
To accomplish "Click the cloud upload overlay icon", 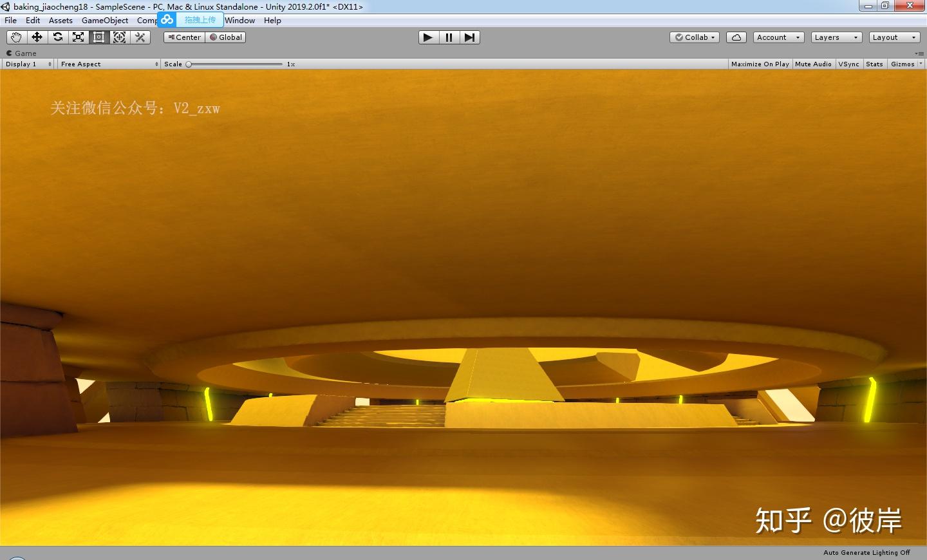I will click(167, 19).
